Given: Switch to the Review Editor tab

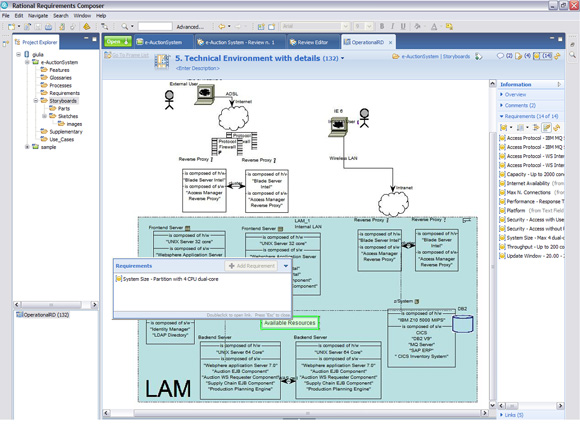Looking at the screenshot, I should click(x=313, y=42).
